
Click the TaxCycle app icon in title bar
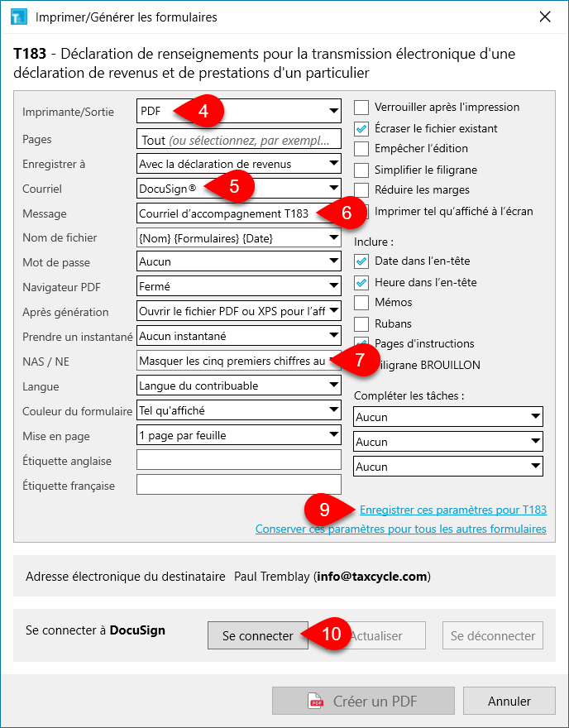18,17
